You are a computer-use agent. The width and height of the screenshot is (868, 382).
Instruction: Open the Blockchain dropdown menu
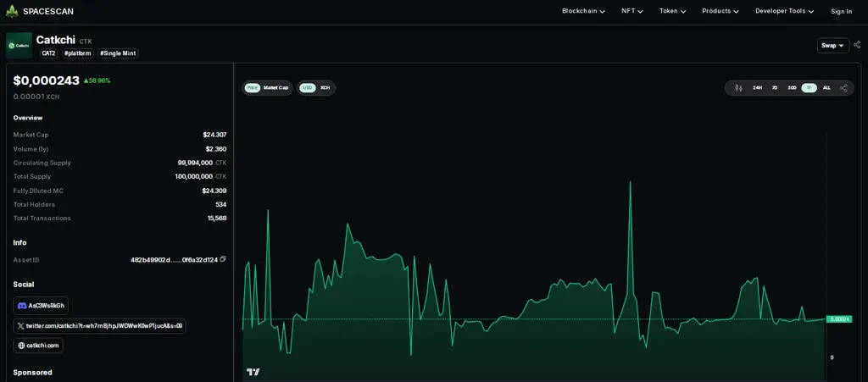point(583,11)
